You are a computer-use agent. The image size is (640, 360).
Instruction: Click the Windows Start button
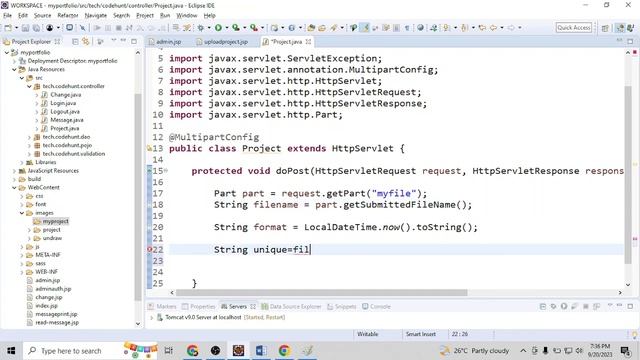click(x=11, y=351)
